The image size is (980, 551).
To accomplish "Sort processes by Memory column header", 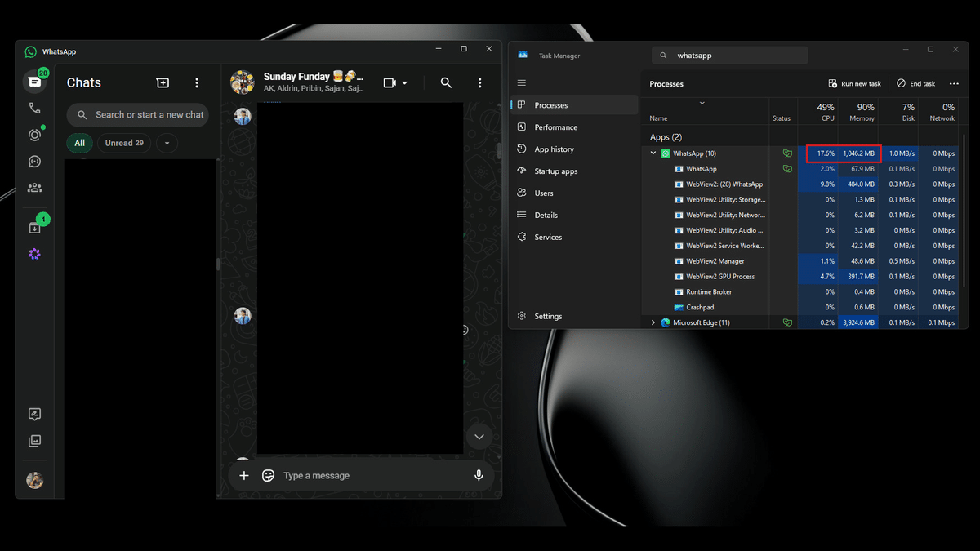I will tap(858, 112).
